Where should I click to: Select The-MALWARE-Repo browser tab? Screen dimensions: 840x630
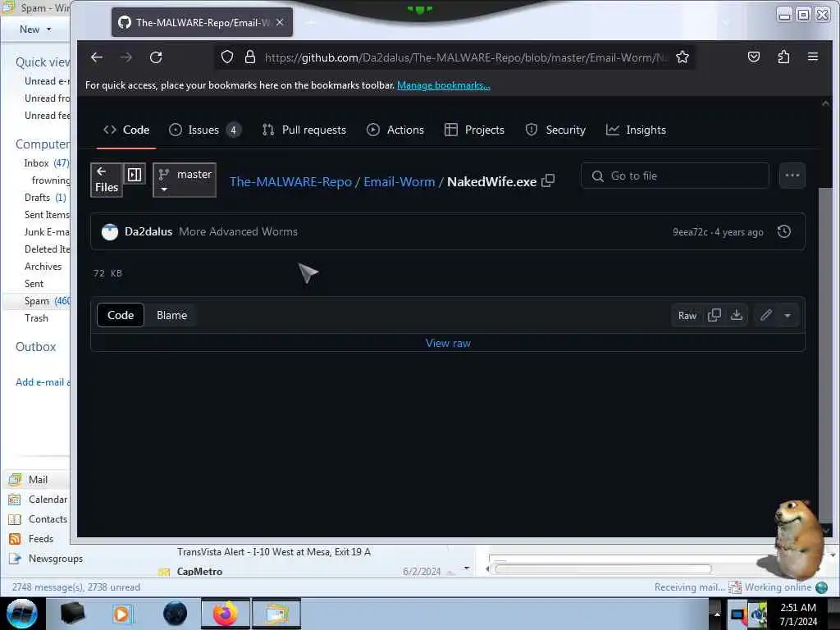tap(202, 22)
